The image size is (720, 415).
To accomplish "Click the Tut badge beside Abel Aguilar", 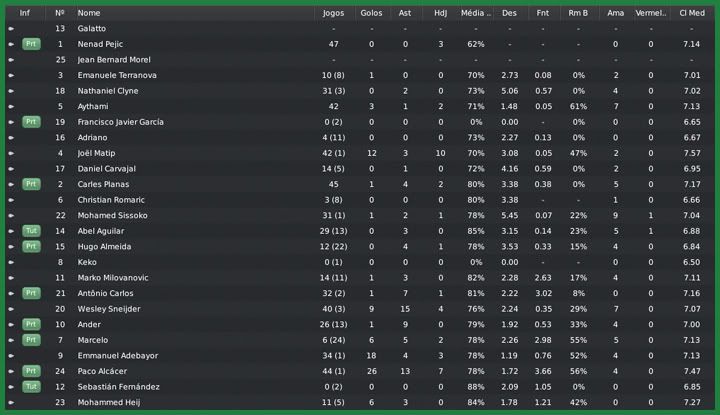I will [31, 231].
